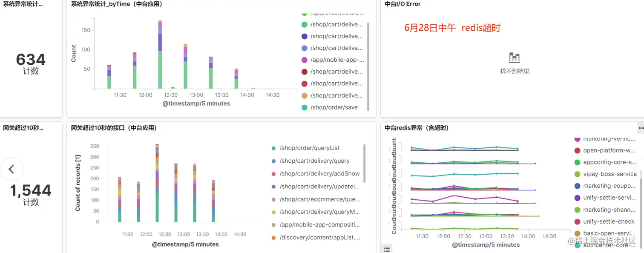
Task: Select green /shop/cart/delive... legend dot
Action: click(305, 25)
